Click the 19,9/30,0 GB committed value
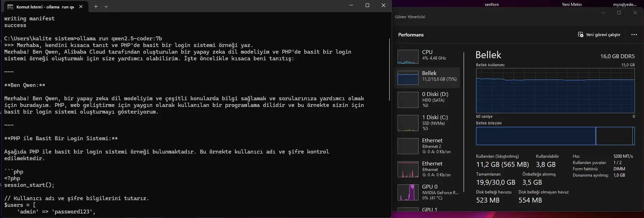Screen dimensions: 644x218 pos(496,182)
